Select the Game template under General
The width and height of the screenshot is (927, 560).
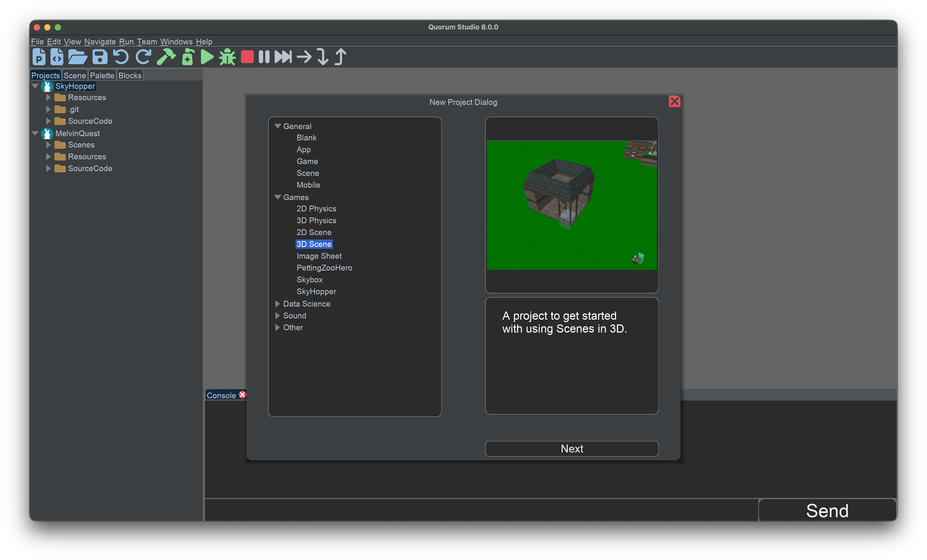[307, 161]
